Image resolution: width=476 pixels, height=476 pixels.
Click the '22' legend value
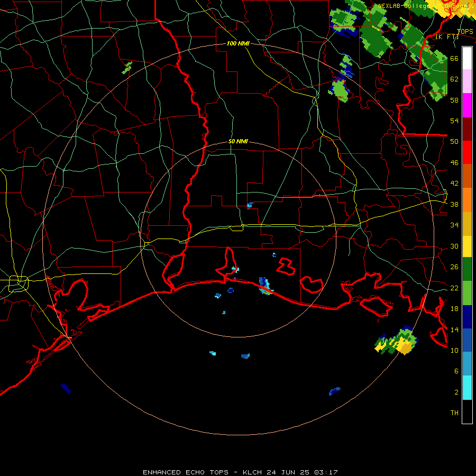454,288
